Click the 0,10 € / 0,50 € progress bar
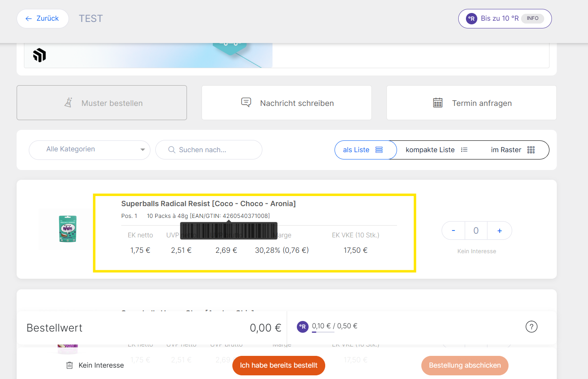Screen dimensions: 588x379 pyautogui.click(x=323, y=332)
